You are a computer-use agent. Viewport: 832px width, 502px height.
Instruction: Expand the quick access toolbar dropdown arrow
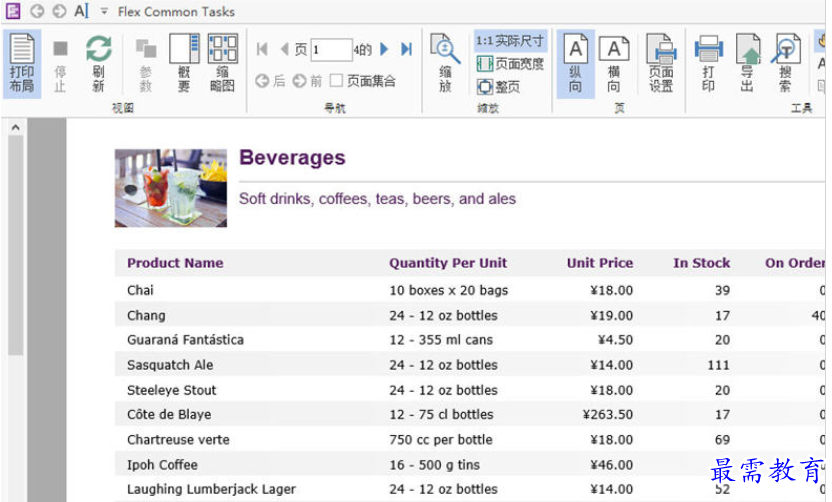pos(104,11)
